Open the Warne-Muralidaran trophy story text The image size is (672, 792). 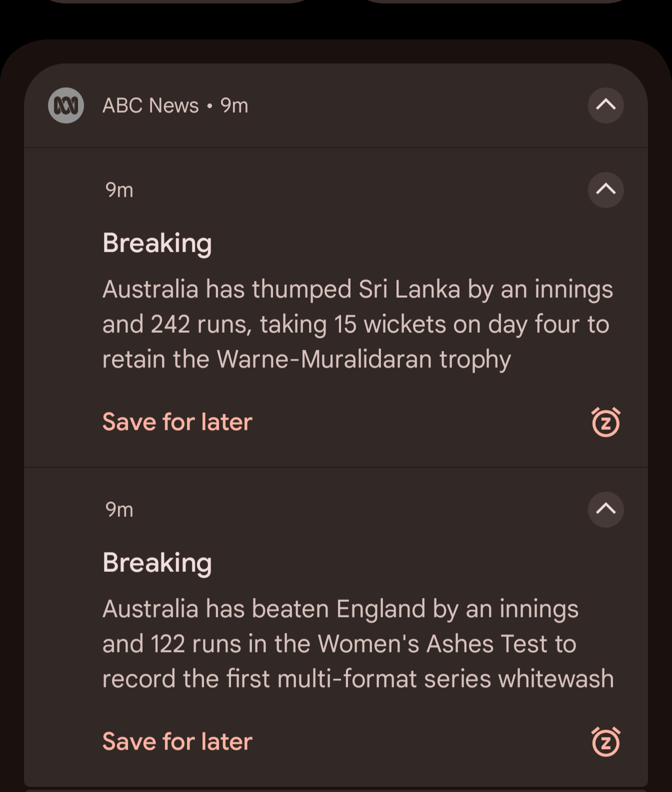357,324
